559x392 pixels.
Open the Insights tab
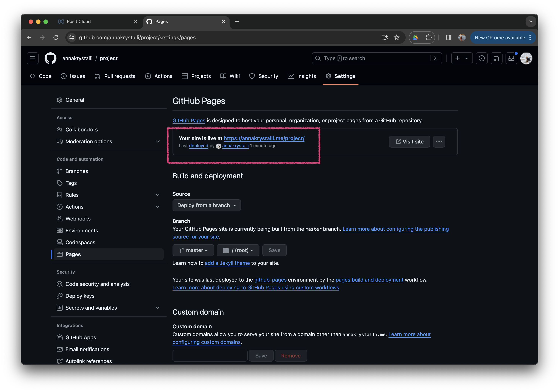[302, 76]
